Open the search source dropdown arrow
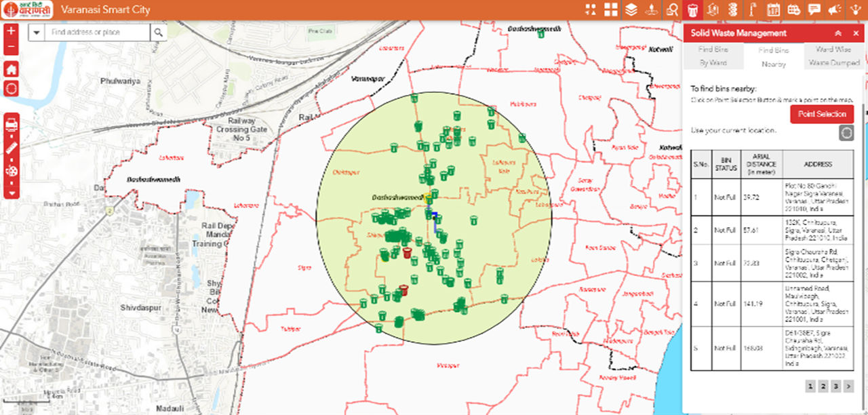The image size is (868, 415). point(37,32)
